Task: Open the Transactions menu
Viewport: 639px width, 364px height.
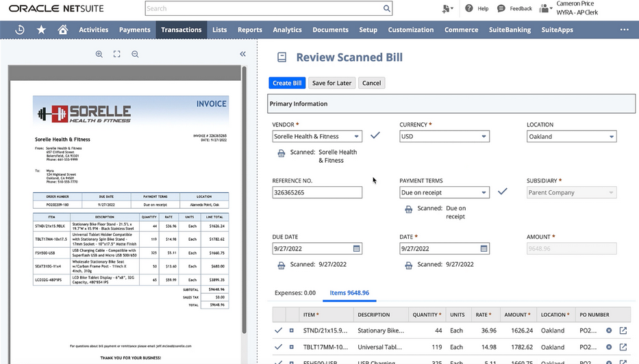Action: [181, 29]
